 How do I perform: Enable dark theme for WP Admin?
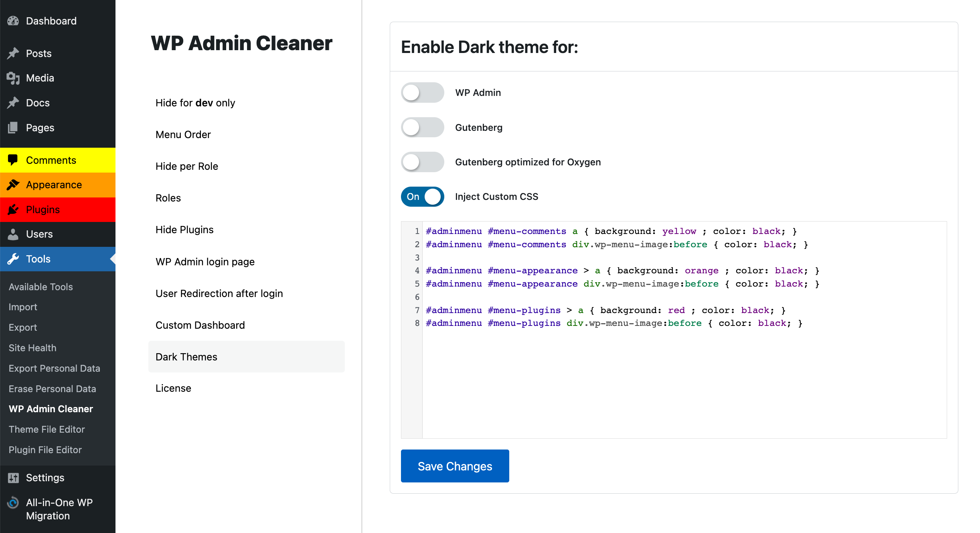click(x=422, y=93)
